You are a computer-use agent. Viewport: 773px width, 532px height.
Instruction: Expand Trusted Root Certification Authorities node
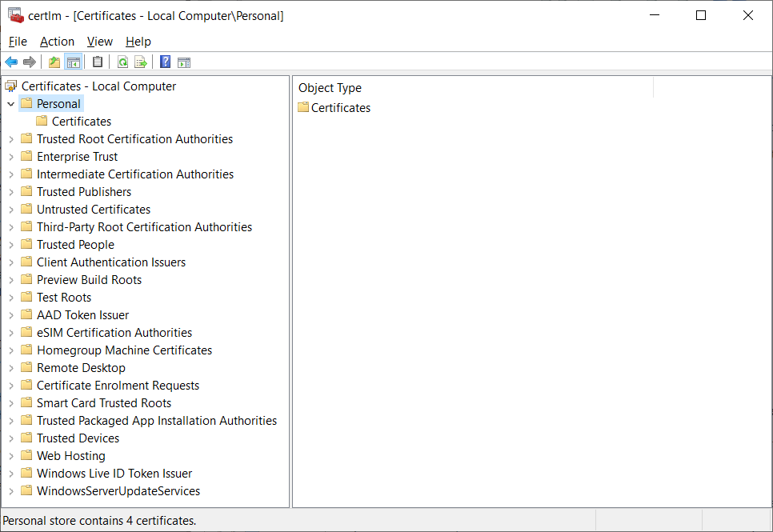click(11, 139)
